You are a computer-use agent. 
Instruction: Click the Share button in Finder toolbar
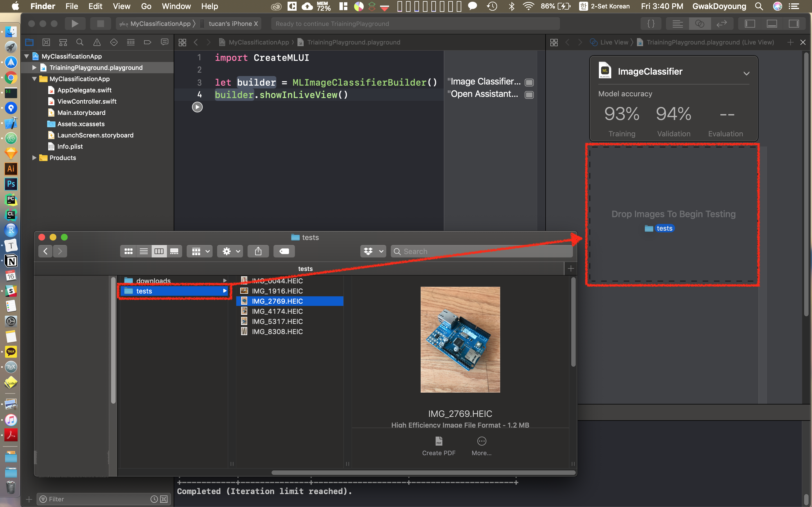pos(258,251)
